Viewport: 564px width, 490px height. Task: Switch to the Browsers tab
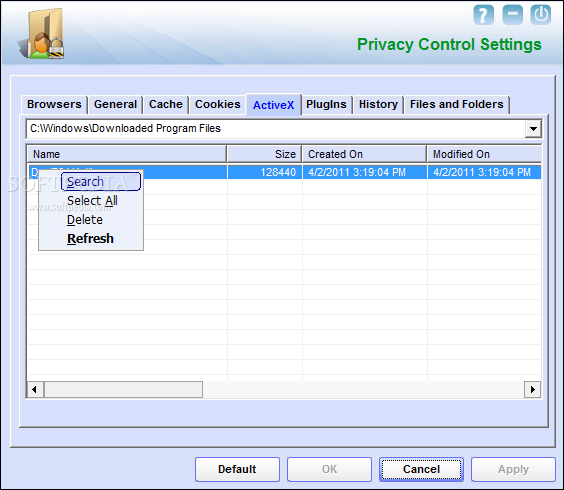[x=54, y=104]
